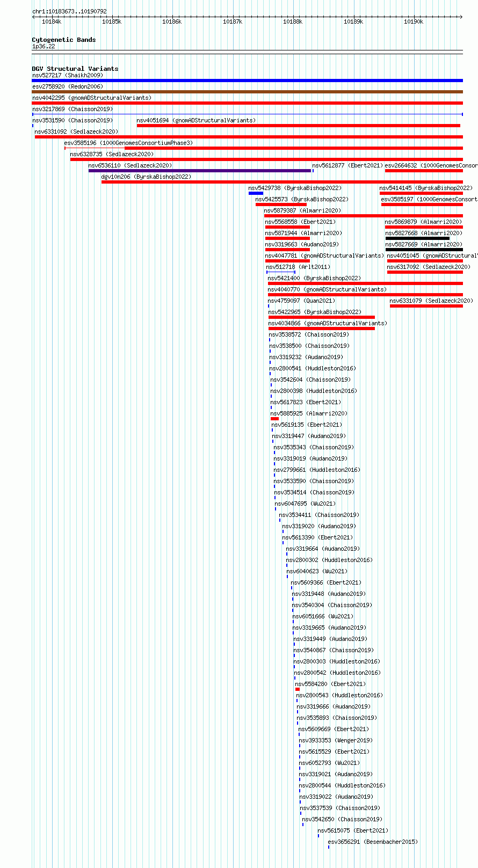478x868 pixels.
Task: Select the esv2758920 (Redon2006) label
Action: pyautogui.click(x=67, y=86)
